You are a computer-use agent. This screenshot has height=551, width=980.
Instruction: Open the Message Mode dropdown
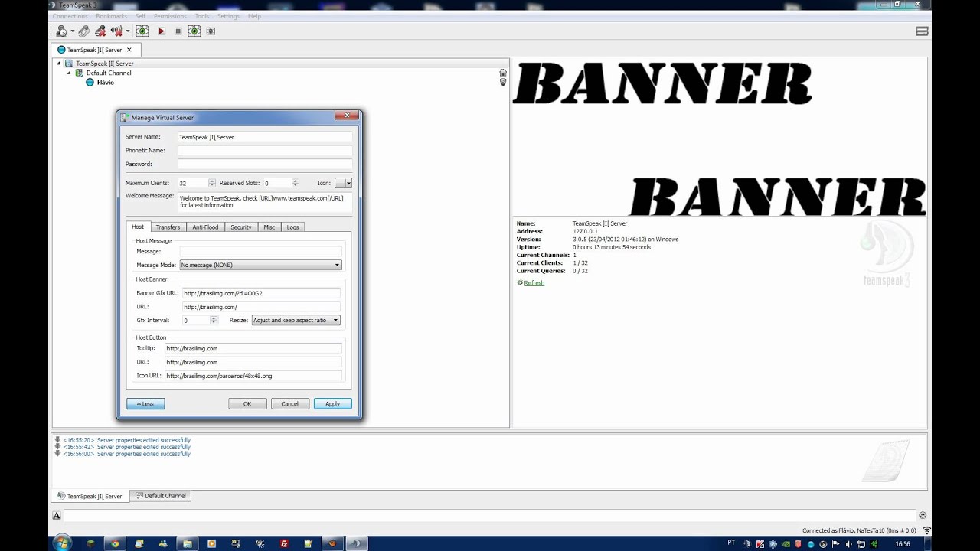[x=260, y=266]
